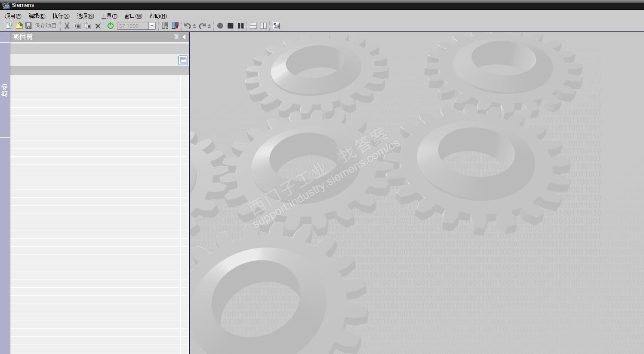Click the PLCSIM application icon in title bar
The width and height of the screenshot is (644, 354).
(x=6, y=5)
